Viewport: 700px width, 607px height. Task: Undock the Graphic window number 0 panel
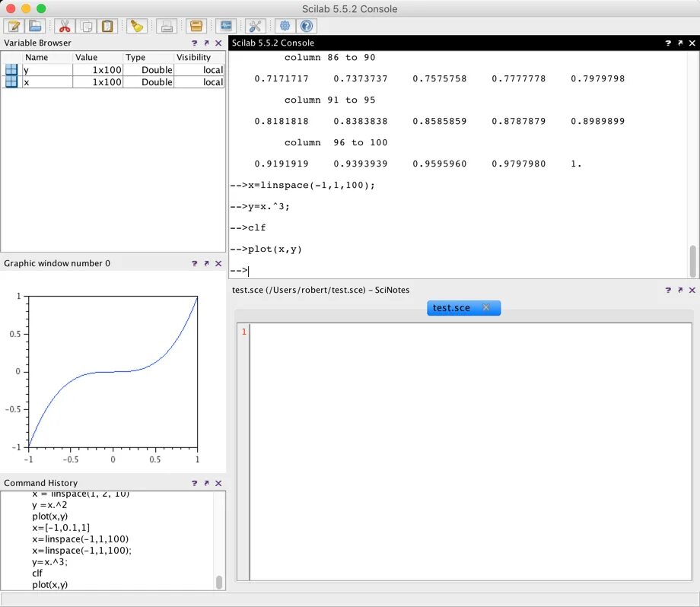pos(206,263)
